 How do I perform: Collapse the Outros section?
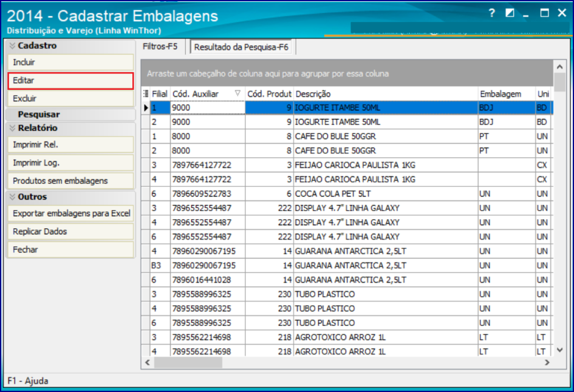pos(12,197)
